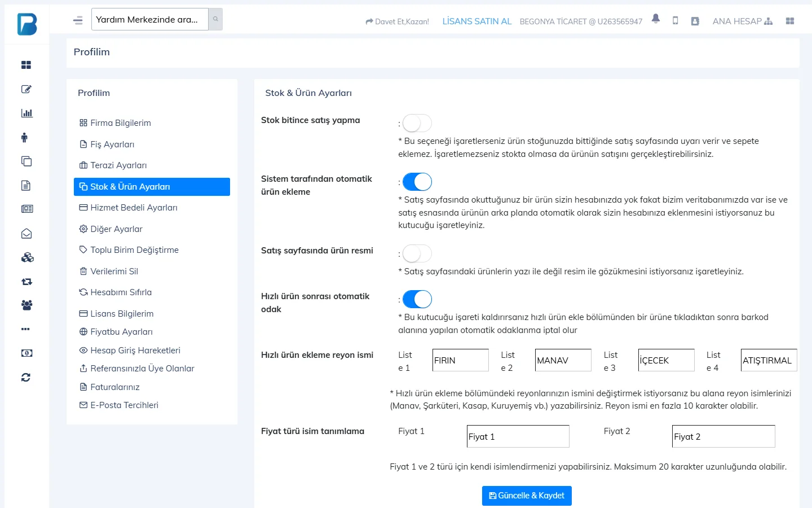Open ANA HESAP account switcher
This screenshot has height=508, width=812.
pos(742,21)
